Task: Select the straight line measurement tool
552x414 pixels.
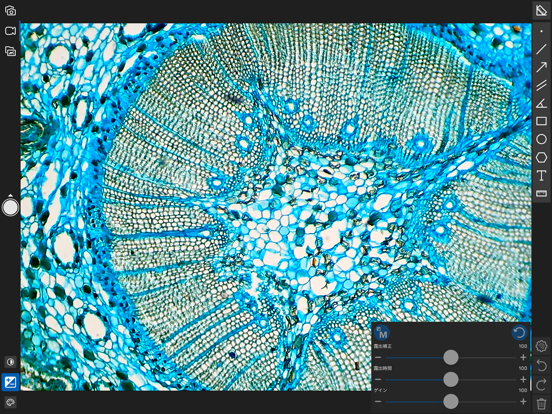Action: 541,49
